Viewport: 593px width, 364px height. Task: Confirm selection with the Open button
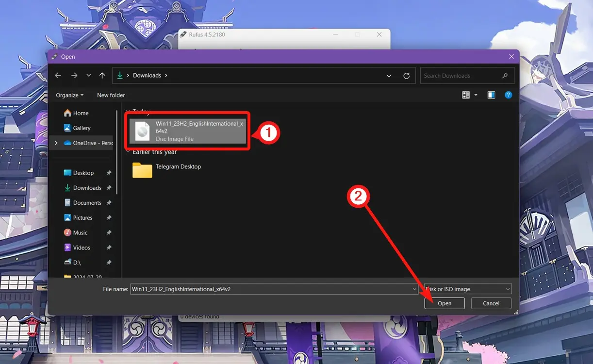[x=444, y=303]
